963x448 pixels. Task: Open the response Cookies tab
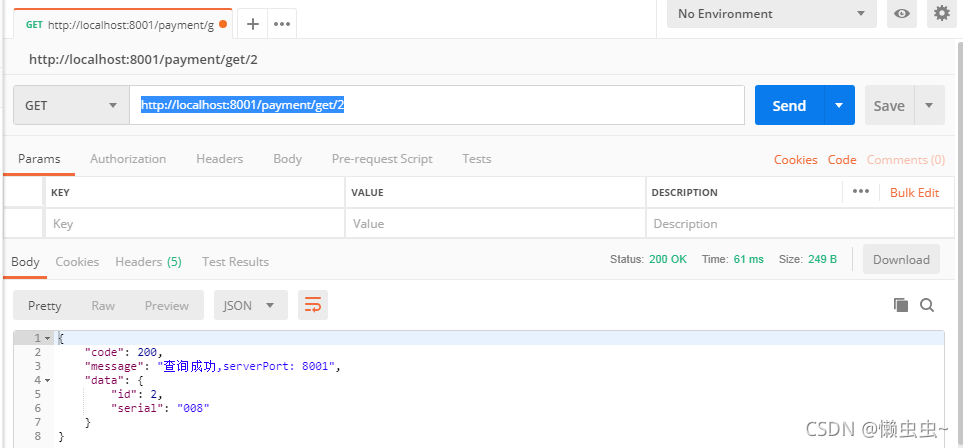pyautogui.click(x=77, y=262)
